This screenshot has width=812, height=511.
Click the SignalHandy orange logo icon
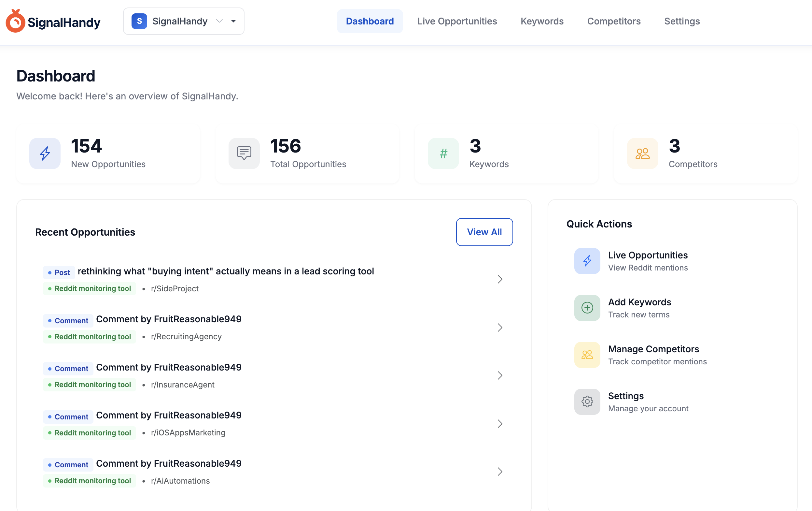tap(15, 21)
